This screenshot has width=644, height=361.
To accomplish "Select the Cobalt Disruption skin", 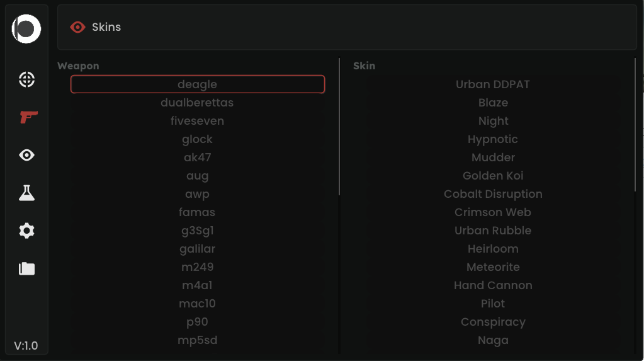I will click(x=493, y=194).
